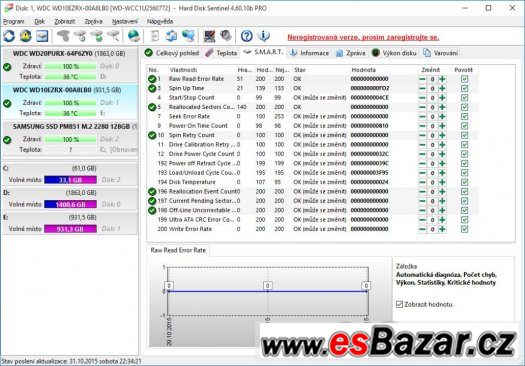
Task: Click the C: free space bar 33,1 GB
Action: tap(70, 180)
